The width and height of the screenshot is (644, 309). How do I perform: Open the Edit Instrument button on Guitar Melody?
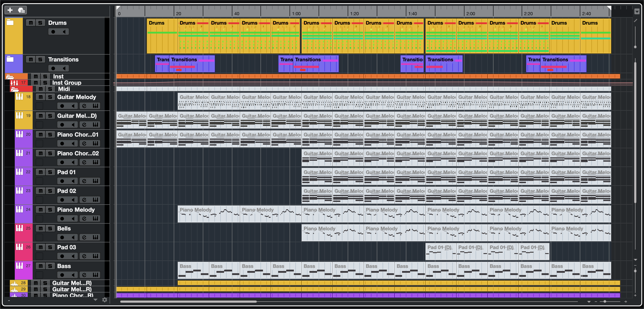click(x=84, y=106)
